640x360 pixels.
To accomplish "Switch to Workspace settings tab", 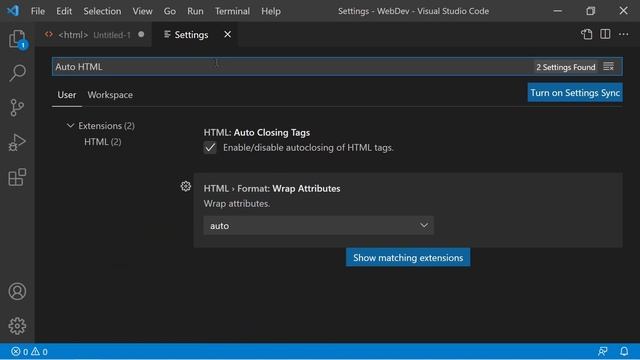I will 110,95.
